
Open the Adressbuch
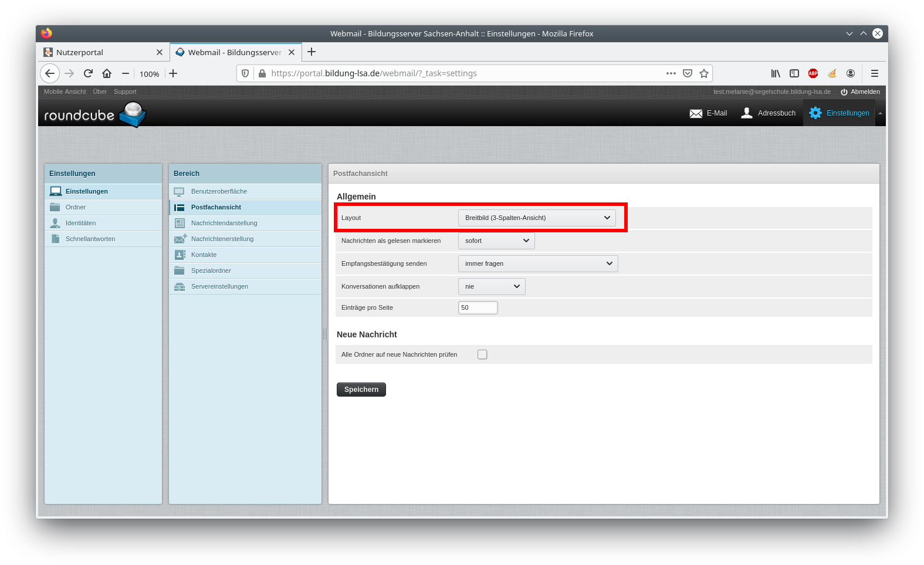point(768,113)
